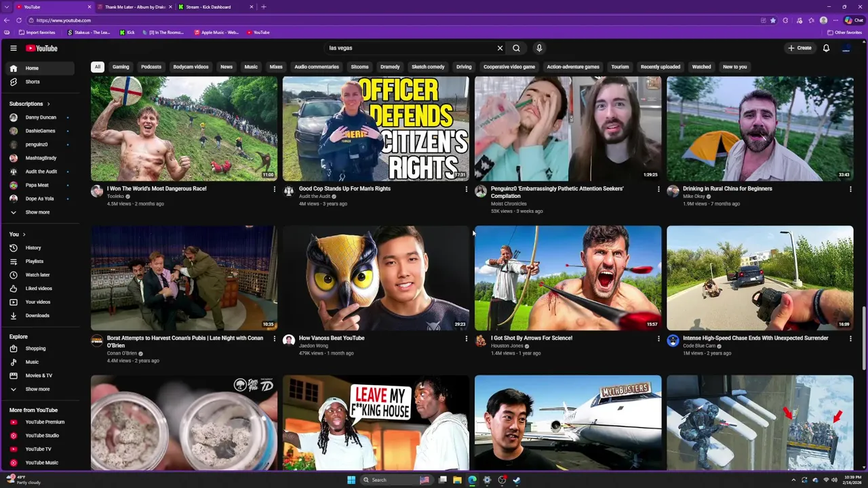Open YouTube Premium in the sidebar
868x488 pixels.
tap(45, 422)
